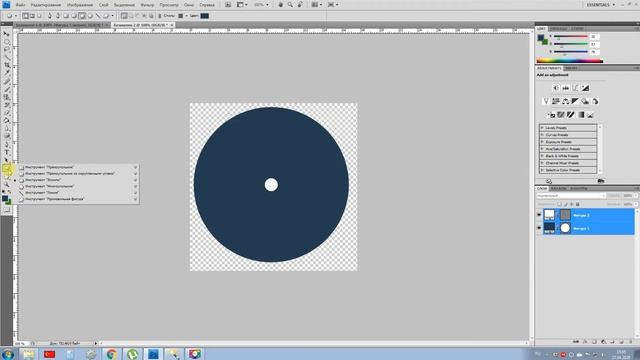Select the Zoom tool in toolbox
The width and height of the screenshot is (640, 360).
tap(7, 184)
